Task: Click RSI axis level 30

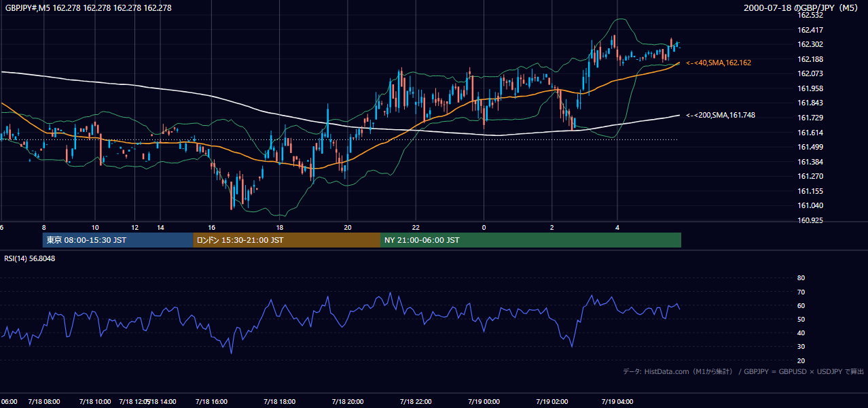Action: point(801,347)
